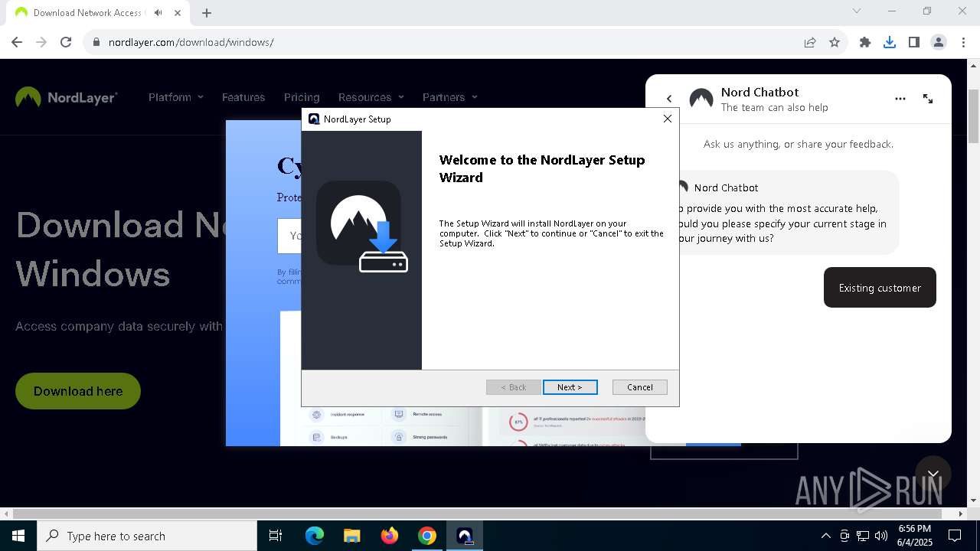Open the Chrome three-dot menu
980x551 pixels.
pos(963,42)
